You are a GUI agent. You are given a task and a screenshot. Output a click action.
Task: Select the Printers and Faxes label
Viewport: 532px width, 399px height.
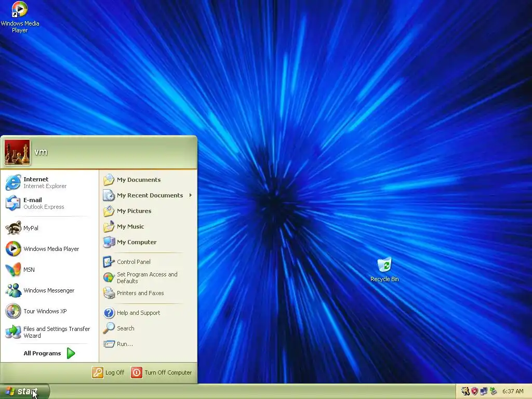(140, 293)
